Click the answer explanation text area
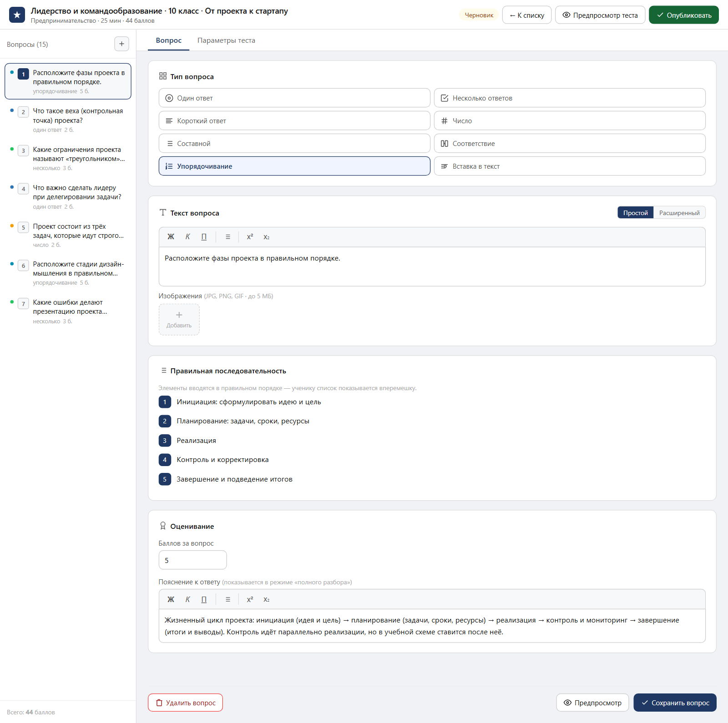 [x=432, y=626]
